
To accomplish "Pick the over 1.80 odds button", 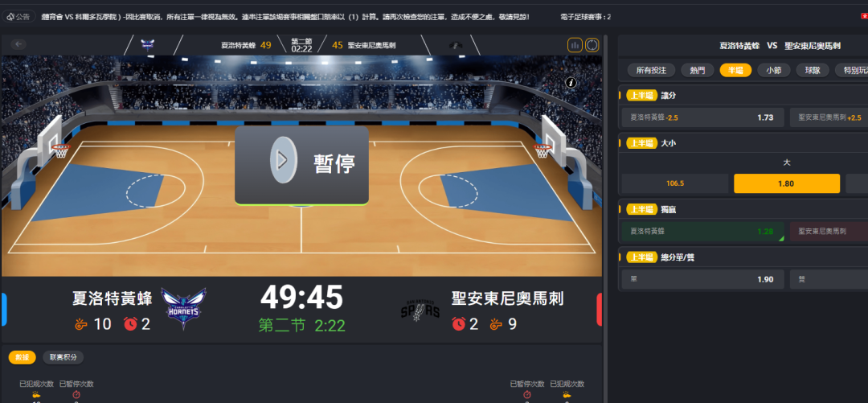I will coord(787,183).
